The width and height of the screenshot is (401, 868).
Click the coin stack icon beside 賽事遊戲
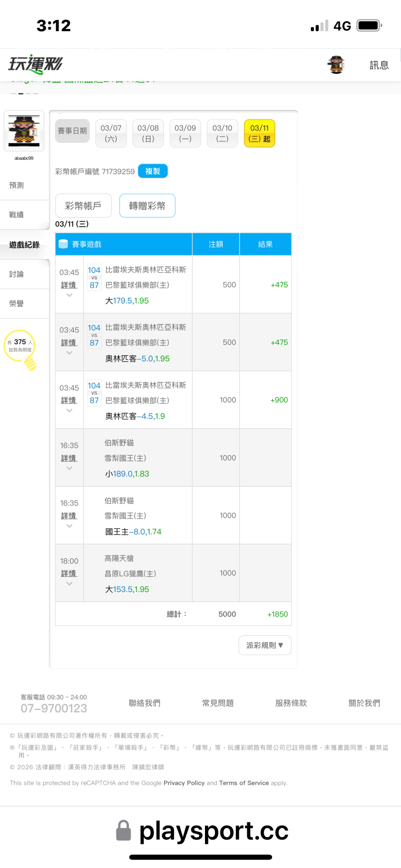63,244
